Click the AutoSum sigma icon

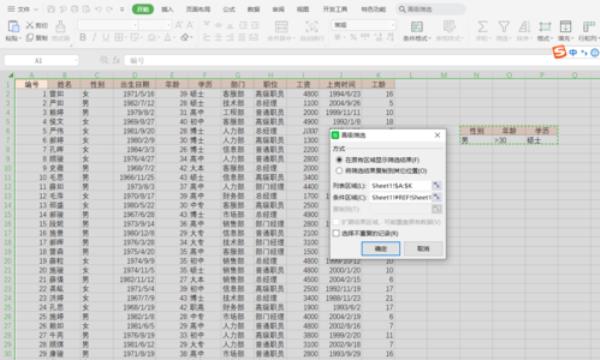(482, 27)
